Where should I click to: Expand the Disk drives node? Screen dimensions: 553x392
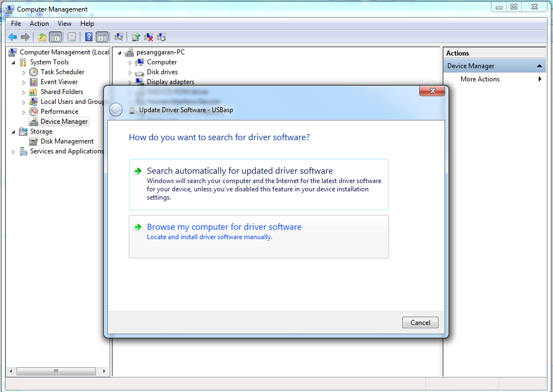(131, 72)
